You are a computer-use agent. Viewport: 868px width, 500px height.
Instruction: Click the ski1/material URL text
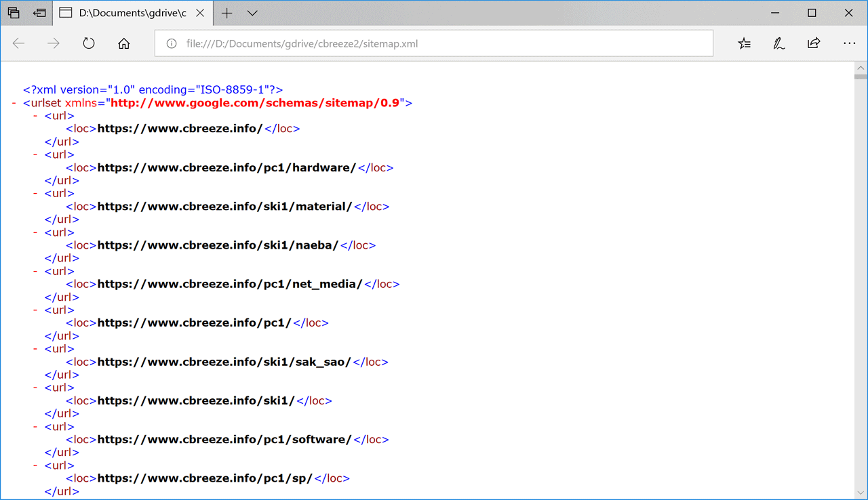[224, 207]
